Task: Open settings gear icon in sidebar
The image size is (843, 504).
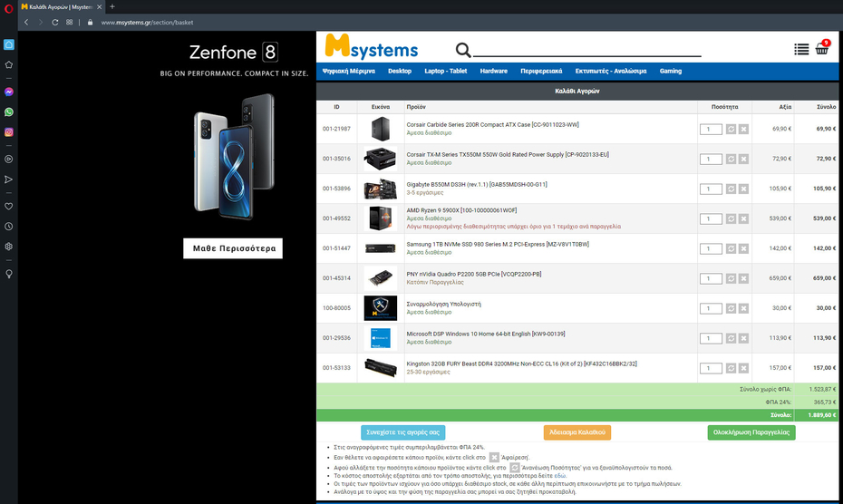Action: pos(8,247)
